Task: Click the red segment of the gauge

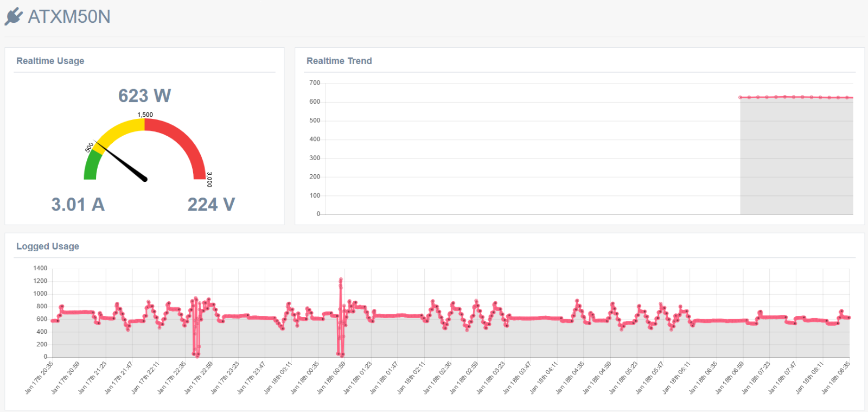Action: (x=184, y=143)
